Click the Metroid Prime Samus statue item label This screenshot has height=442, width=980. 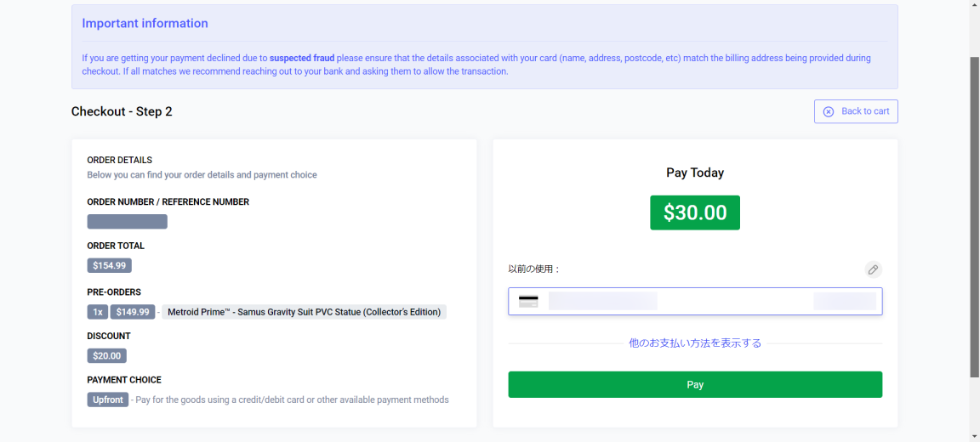point(305,312)
